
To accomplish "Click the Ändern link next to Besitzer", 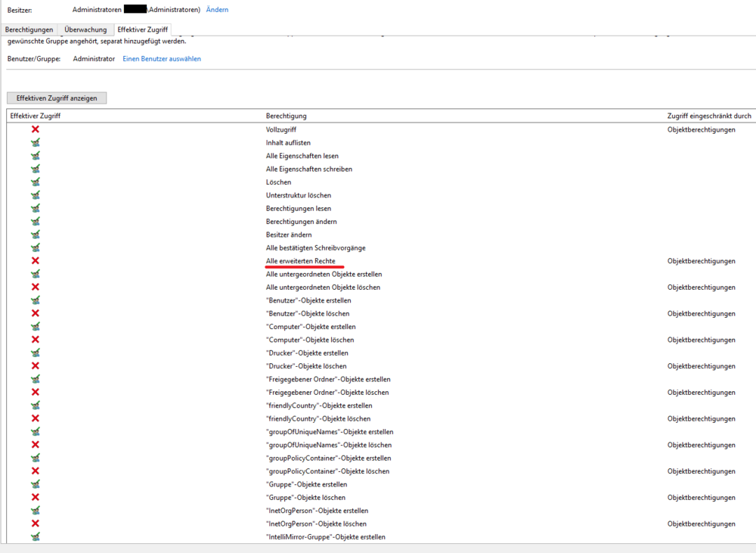I will click(217, 10).
